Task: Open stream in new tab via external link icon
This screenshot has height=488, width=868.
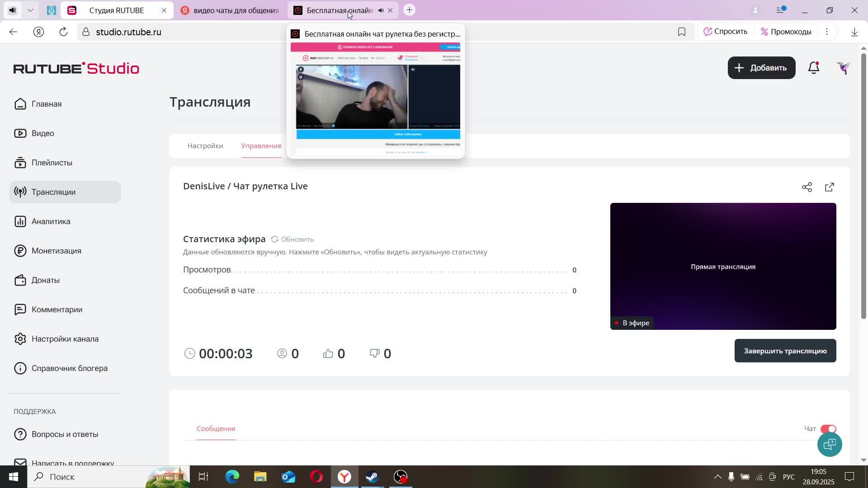Action: tap(830, 187)
